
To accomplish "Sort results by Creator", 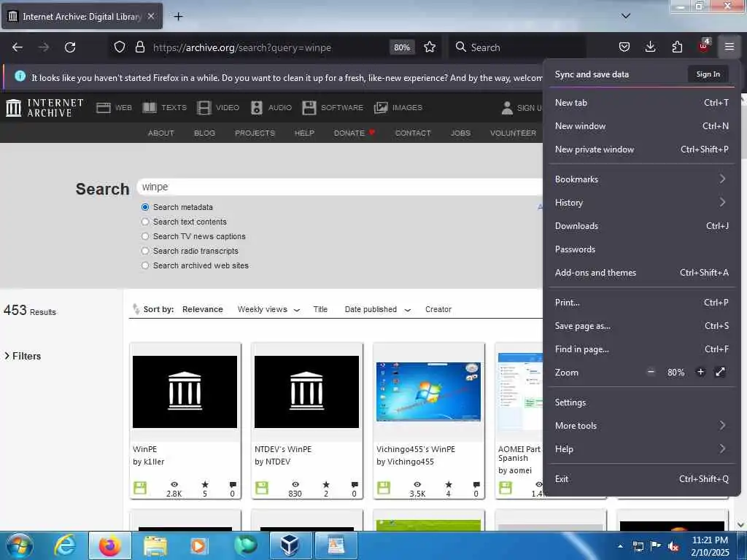I will pyautogui.click(x=438, y=309).
